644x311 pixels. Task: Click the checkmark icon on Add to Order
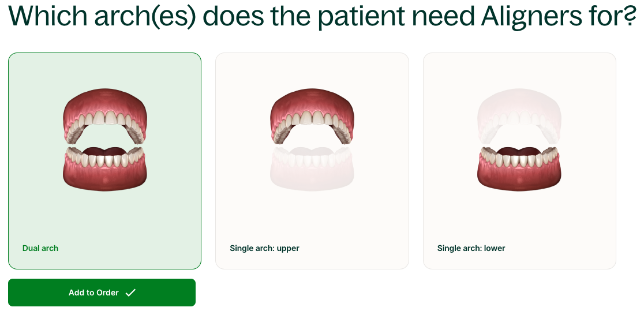pyautogui.click(x=131, y=293)
